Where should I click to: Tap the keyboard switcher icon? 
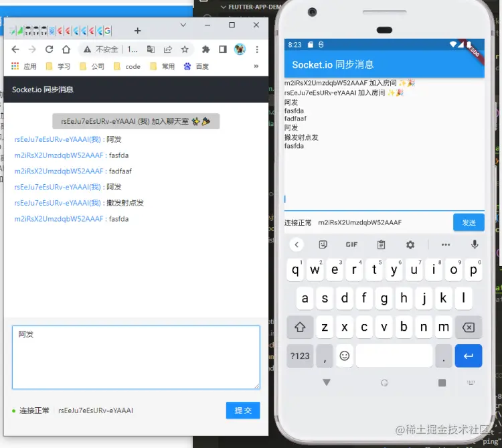click(471, 382)
